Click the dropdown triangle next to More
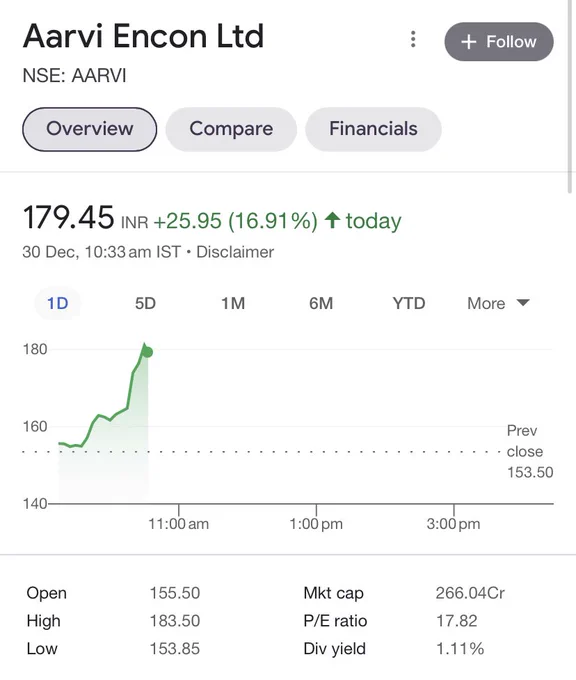The width and height of the screenshot is (576, 680). (523, 302)
